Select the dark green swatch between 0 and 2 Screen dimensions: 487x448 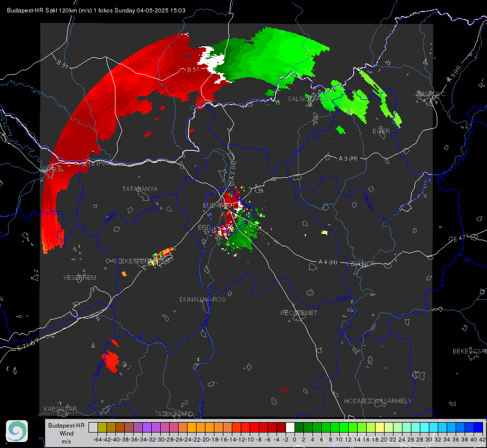(x=299, y=427)
